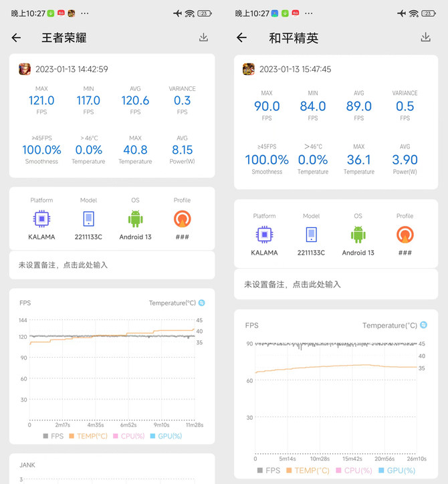Tap the 26m10s time label on the 和平精英 chart
The width and height of the screenshot is (448, 484).
(417, 459)
